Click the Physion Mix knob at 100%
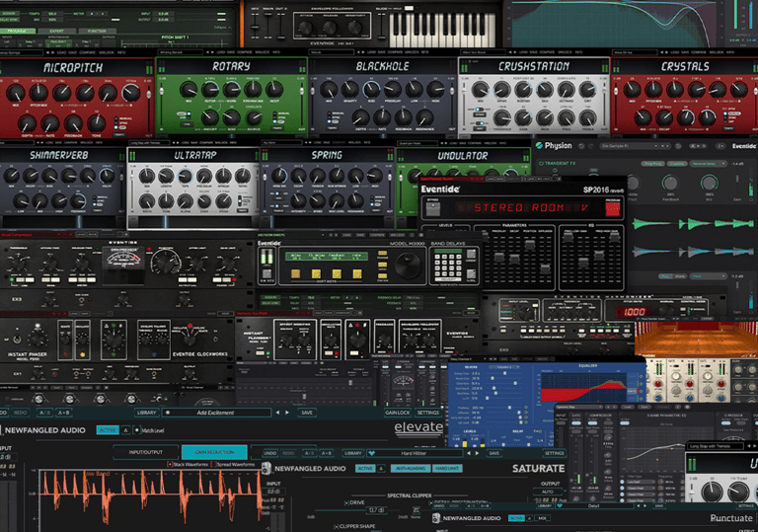Viewport: 758px width, 532px height. pyautogui.click(x=709, y=183)
